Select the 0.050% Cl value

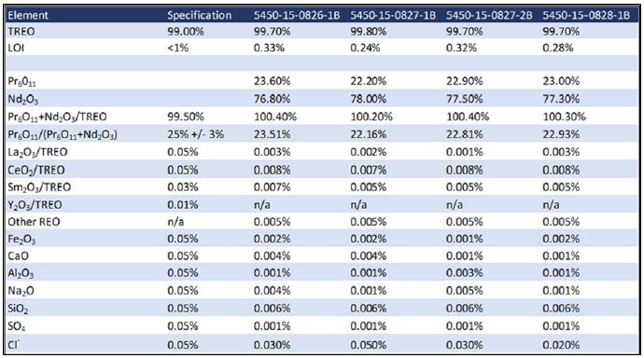coord(369,345)
